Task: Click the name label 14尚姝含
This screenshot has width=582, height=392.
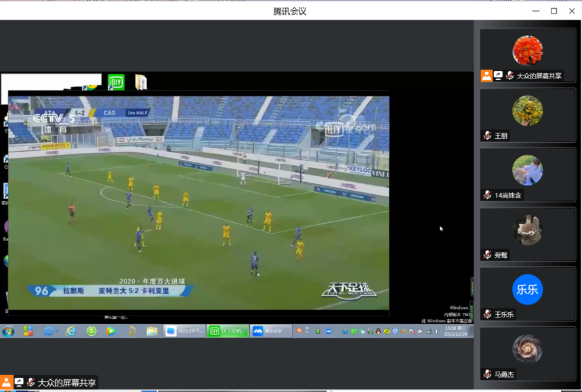Action: coord(507,196)
